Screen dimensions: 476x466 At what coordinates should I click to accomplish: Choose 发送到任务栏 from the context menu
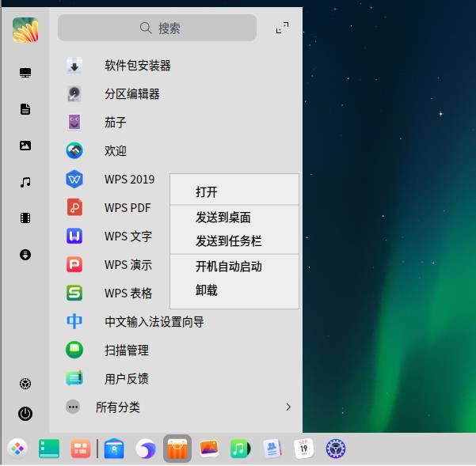click(x=228, y=241)
